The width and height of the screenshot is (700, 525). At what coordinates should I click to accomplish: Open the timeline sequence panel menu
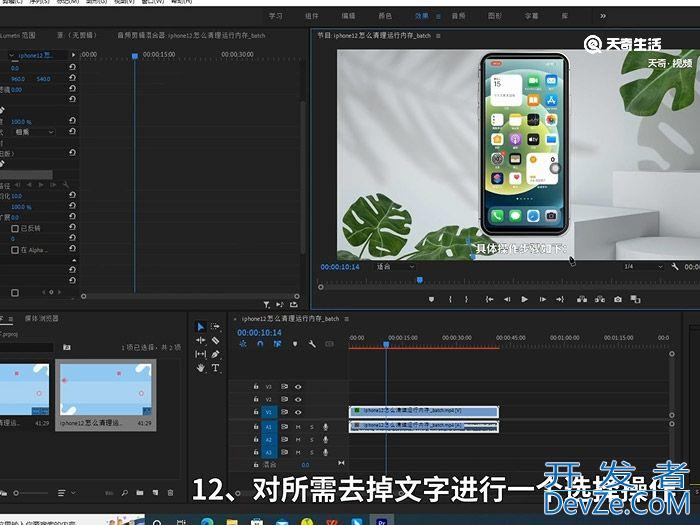346,319
